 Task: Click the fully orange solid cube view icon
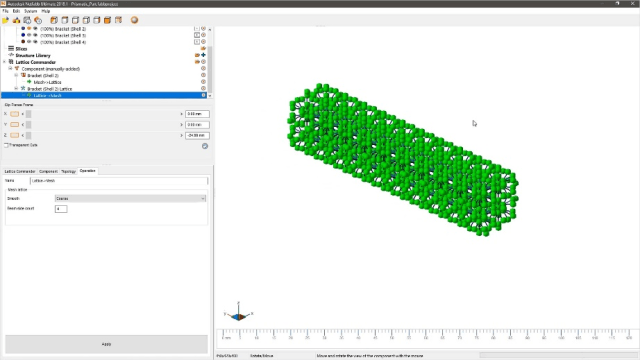click(x=107, y=20)
